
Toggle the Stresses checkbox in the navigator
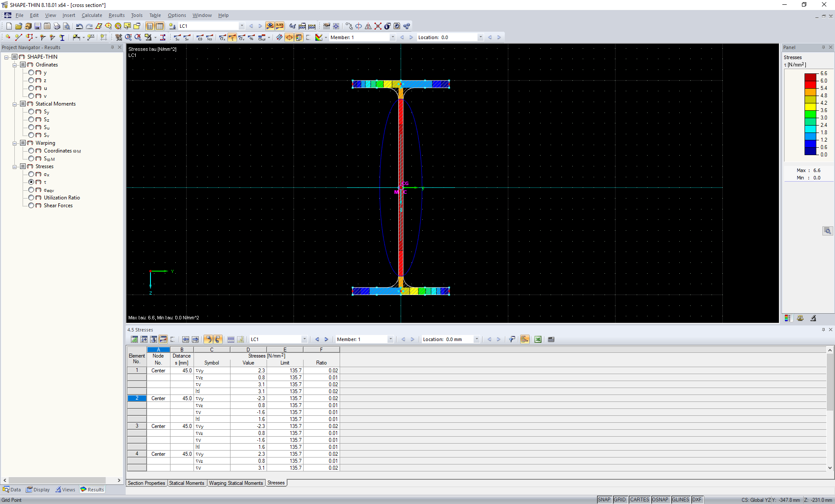tap(23, 166)
